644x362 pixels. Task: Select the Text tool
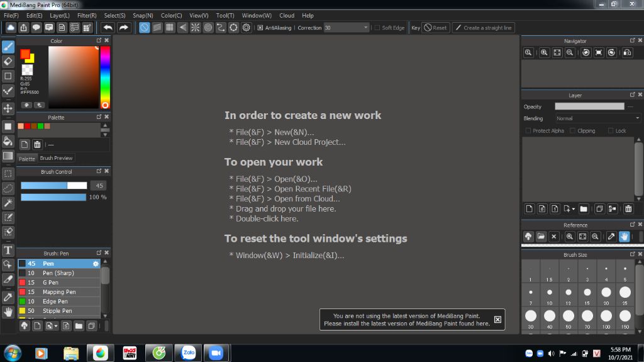tap(8, 250)
